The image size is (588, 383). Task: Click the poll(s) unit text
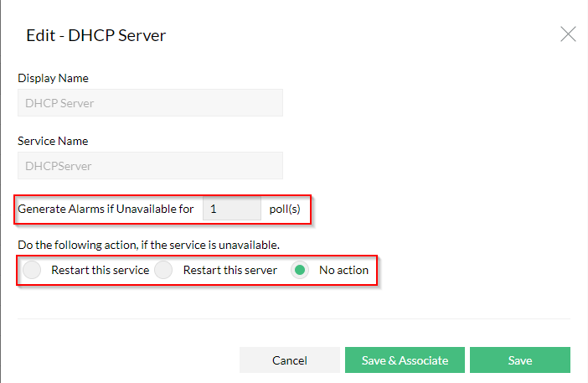285,209
